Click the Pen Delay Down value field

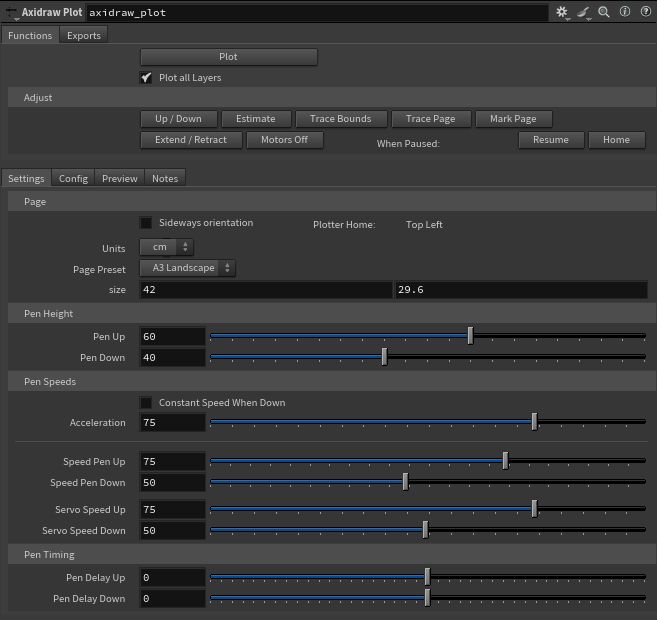coord(173,599)
